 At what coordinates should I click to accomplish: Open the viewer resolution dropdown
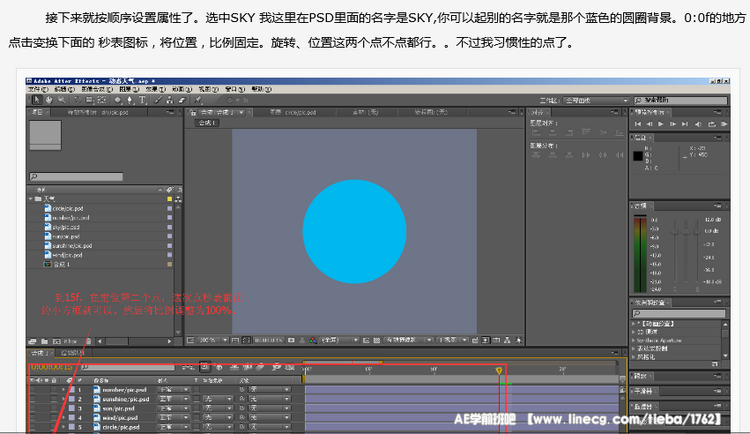(339, 340)
